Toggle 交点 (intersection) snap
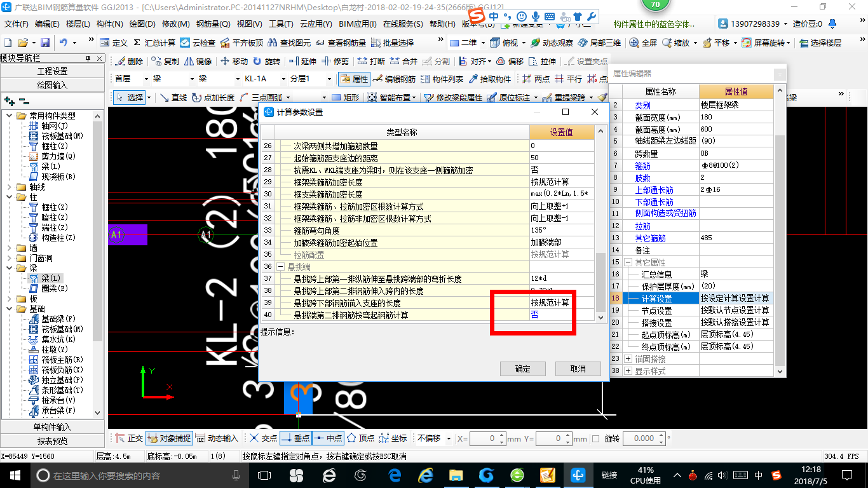Image resolution: width=868 pixels, height=488 pixels. tap(263, 438)
